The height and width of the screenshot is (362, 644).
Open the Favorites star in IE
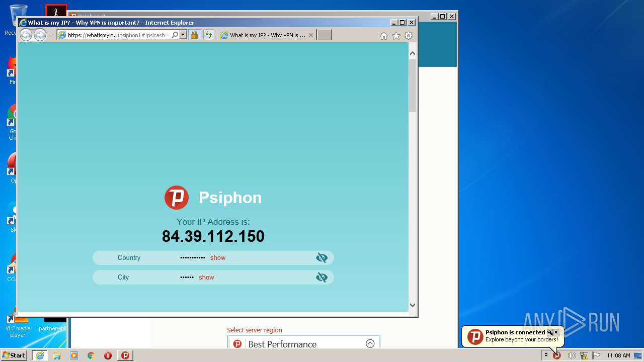[x=396, y=36]
